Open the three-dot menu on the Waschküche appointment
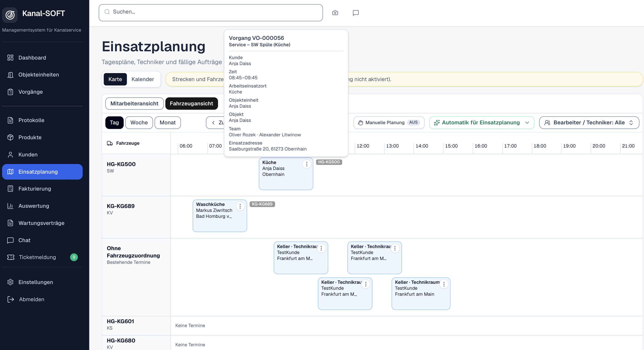 pos(240,206)
